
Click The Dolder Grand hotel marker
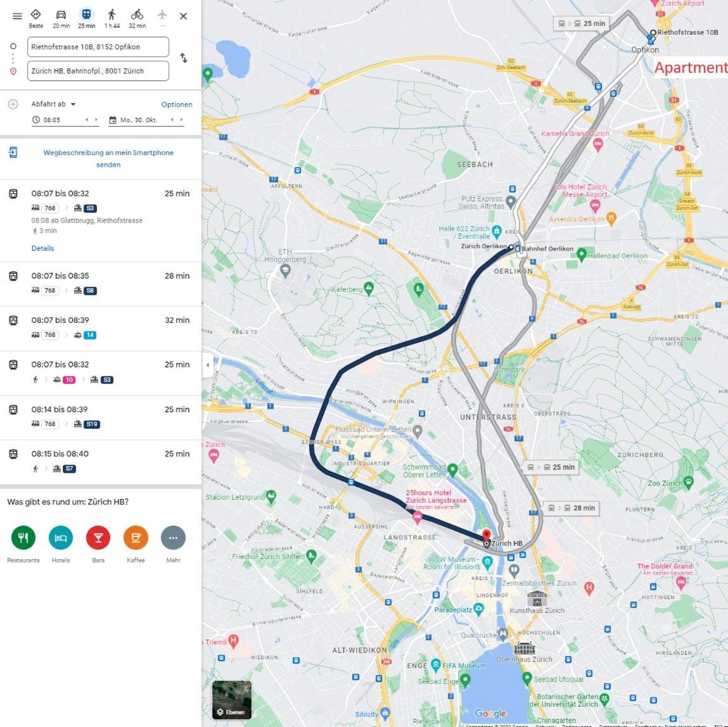click(681, 583)
